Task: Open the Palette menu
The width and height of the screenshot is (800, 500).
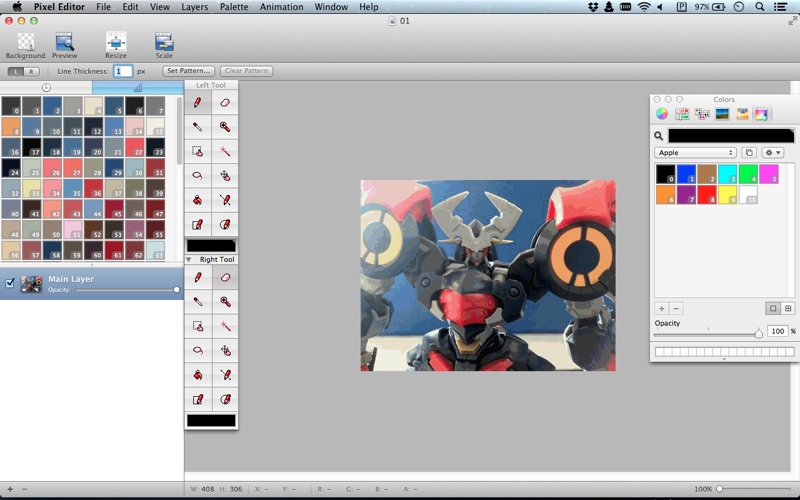Action: [234, 7]
